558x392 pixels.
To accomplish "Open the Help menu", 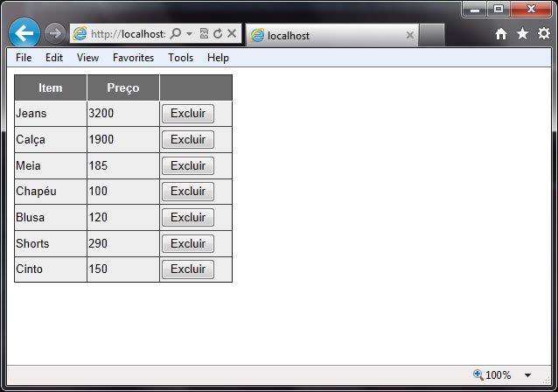I will point(218,58).
